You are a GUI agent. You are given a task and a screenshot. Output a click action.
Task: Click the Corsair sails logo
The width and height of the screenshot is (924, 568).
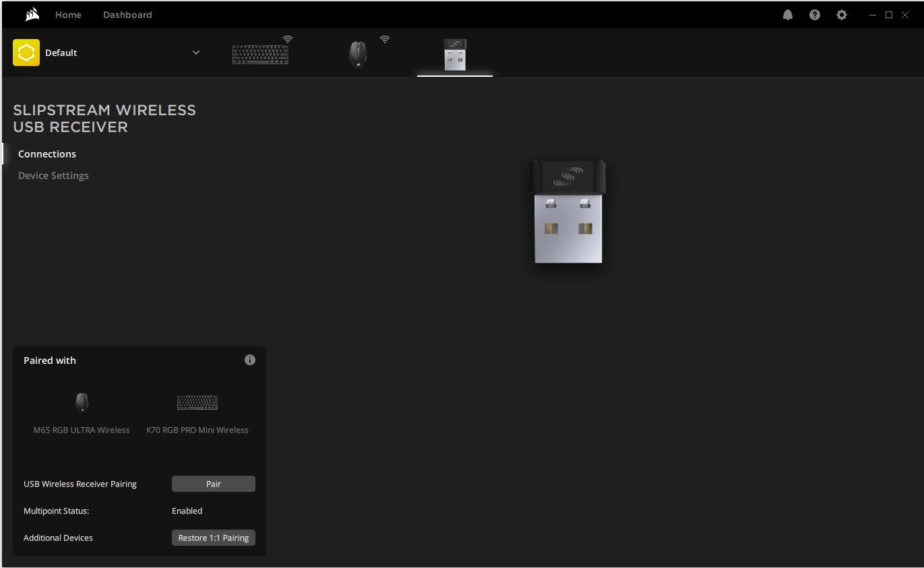(32, 14)
